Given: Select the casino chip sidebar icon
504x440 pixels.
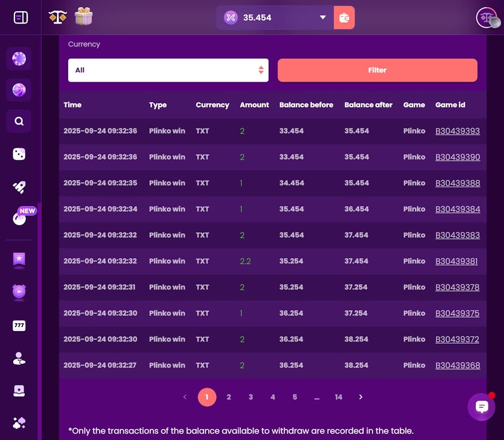Looking at the screenshot, I should click(x=19, y=59).
